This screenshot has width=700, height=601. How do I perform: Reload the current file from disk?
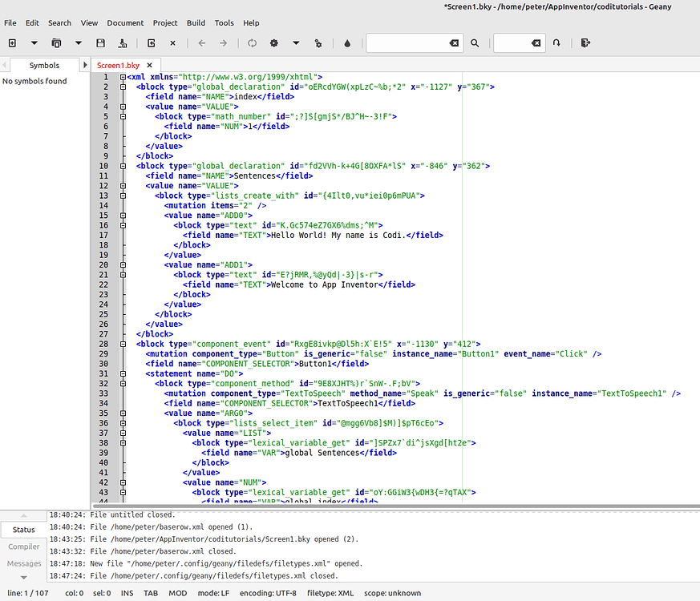click(152, 42)
